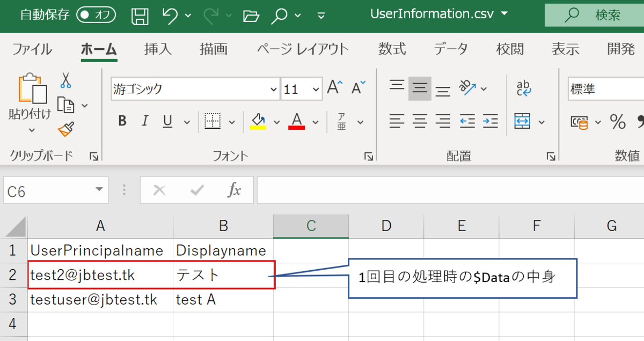644x341 pixels.
Task: Apply percent style
Action: pos(618,122)
